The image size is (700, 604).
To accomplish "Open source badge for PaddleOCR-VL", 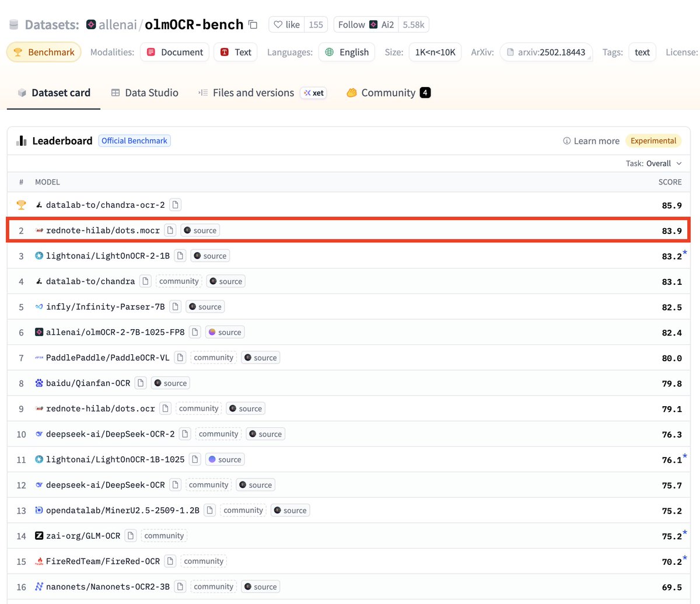I will tap(261, 358).
